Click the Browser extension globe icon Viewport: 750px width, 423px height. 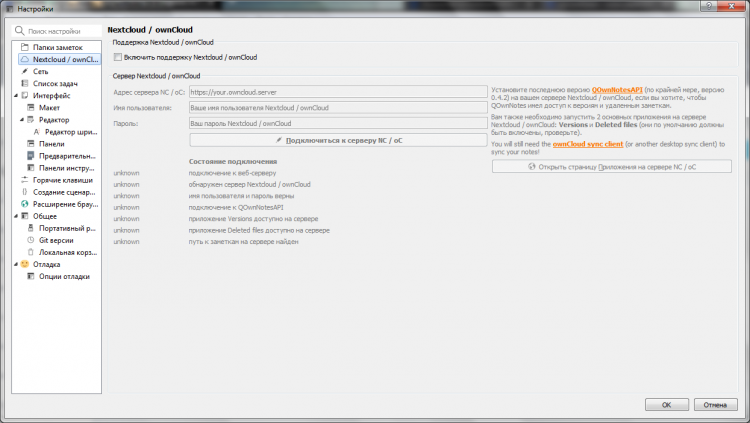pyautogui.click(x=25, y=204)
